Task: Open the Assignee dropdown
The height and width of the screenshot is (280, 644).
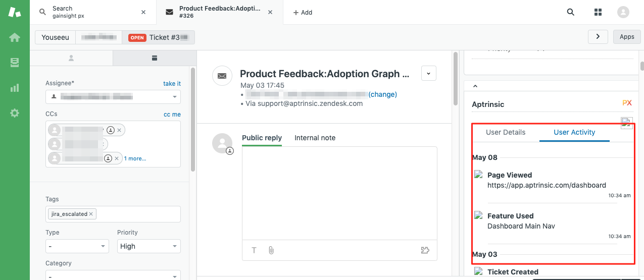Action: click(x=113, y=96)
